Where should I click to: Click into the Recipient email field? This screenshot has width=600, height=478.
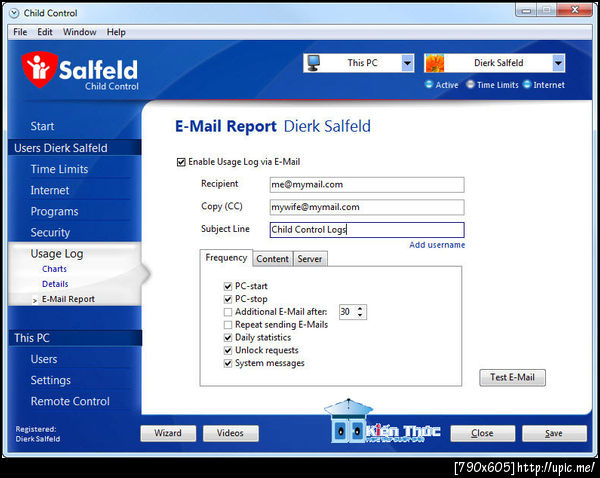click(x=367, y=185)
